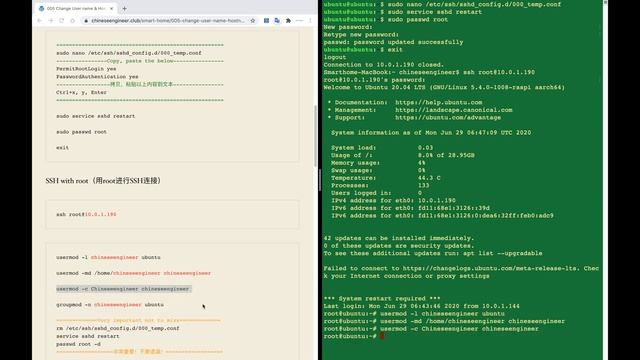Screen dimensions: 640x360
Task: Click the chineseengineer.club address bar
Action: click(168, 20)
